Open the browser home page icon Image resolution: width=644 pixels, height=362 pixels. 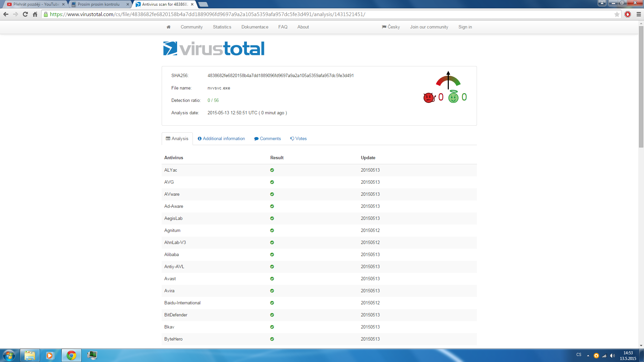35,14
